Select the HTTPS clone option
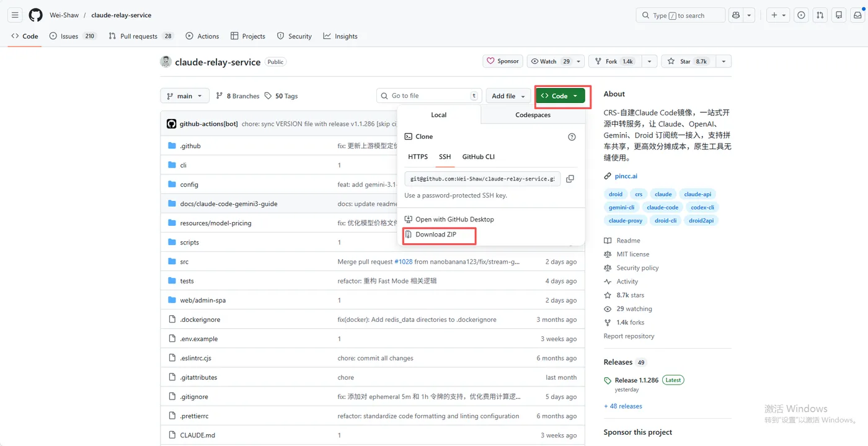This screenshot has height=446, width=868. tap(418, 157)
